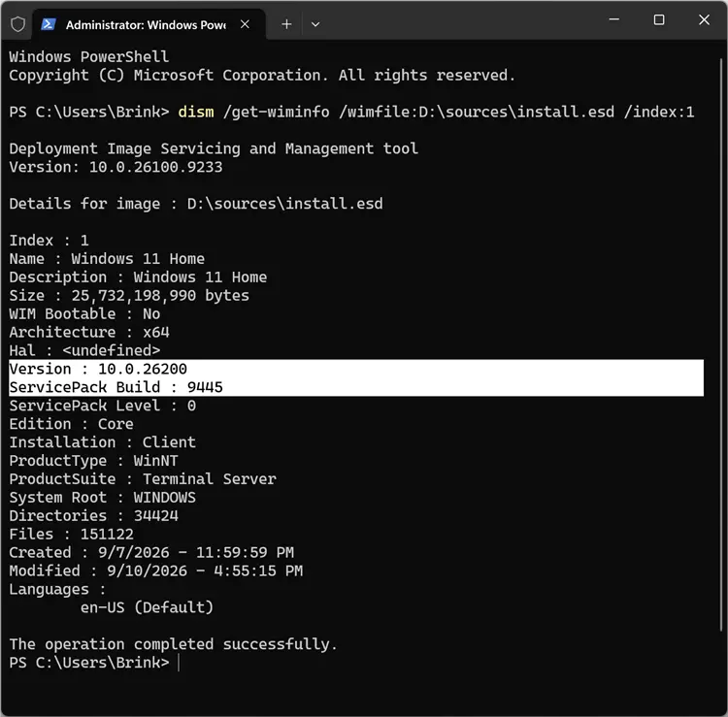Image resolution: width=728 pixels, height=717 pixels.
Task: Click 'Hal : <undefined>' line
Action: coord(84,350)
